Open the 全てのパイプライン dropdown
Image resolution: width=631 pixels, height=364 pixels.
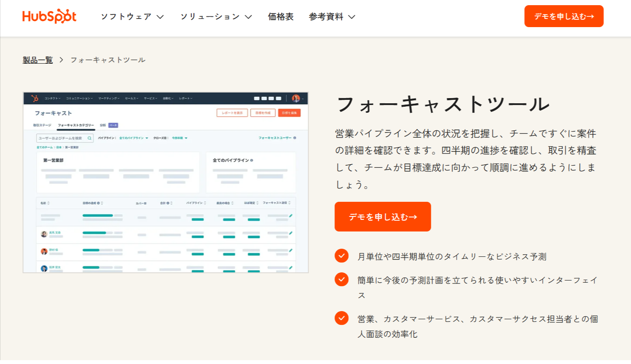tap(132, 138)
